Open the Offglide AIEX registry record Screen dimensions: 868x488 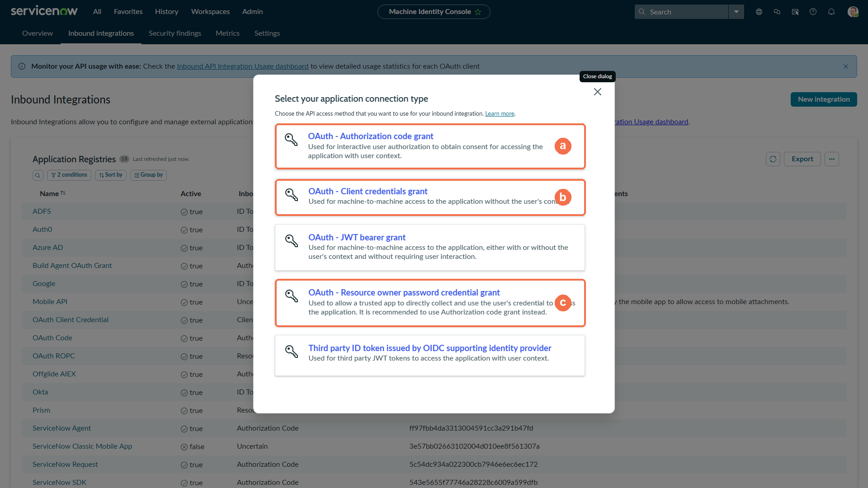(54, 374)
